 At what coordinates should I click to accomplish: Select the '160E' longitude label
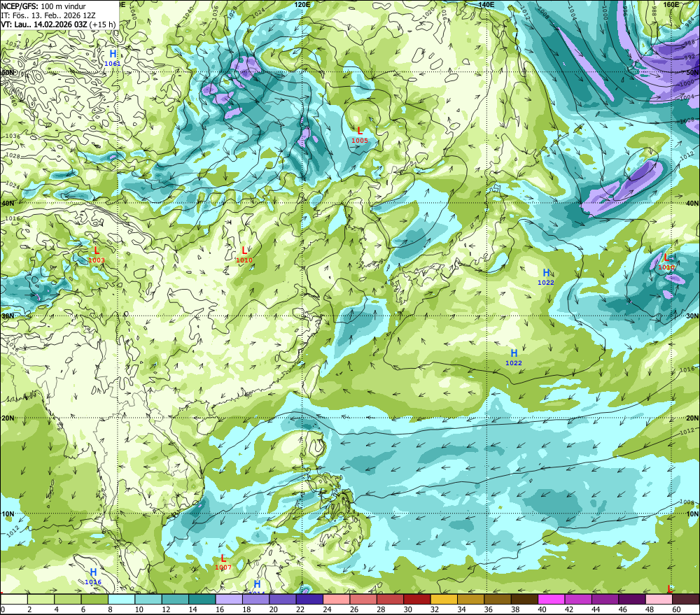[x=671, y=4]
